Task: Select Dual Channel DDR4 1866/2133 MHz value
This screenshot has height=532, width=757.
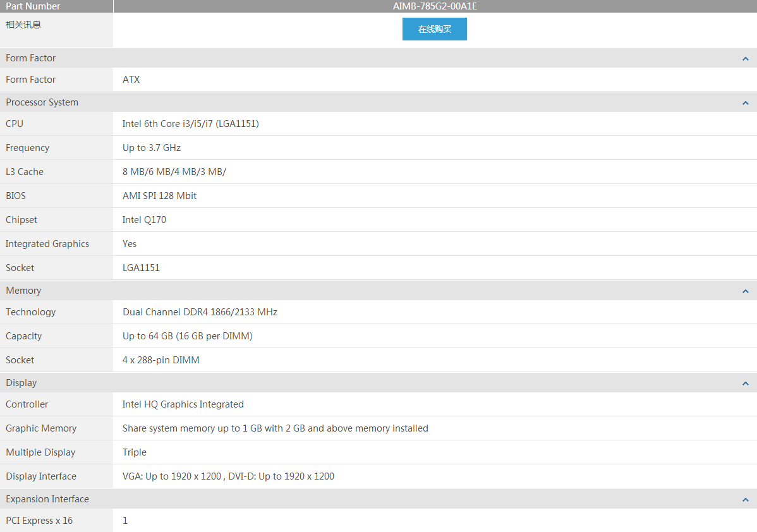Action: click(x=200, y=312)
